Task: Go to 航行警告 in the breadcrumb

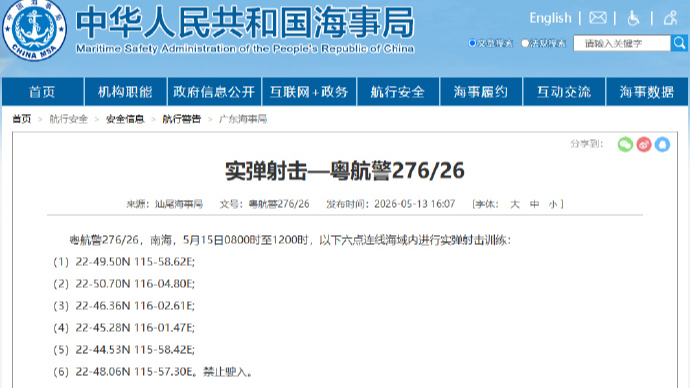Action: point(181,119)
